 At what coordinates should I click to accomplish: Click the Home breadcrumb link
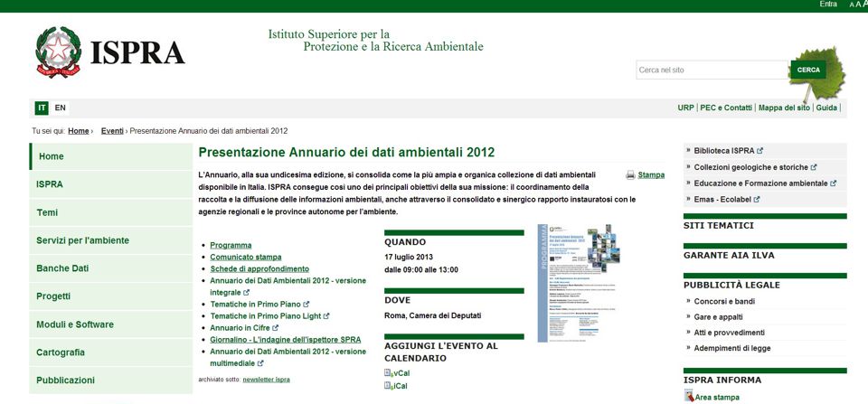point(79,131)
